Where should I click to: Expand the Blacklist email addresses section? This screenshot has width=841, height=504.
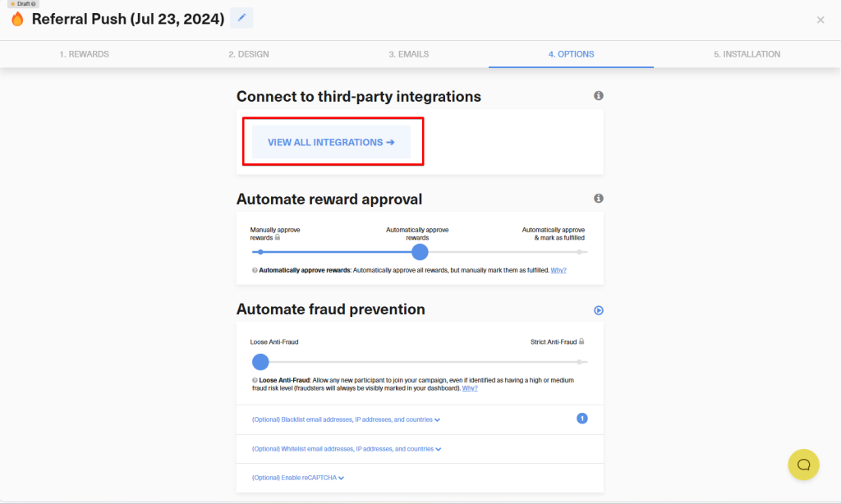[346, 419]
